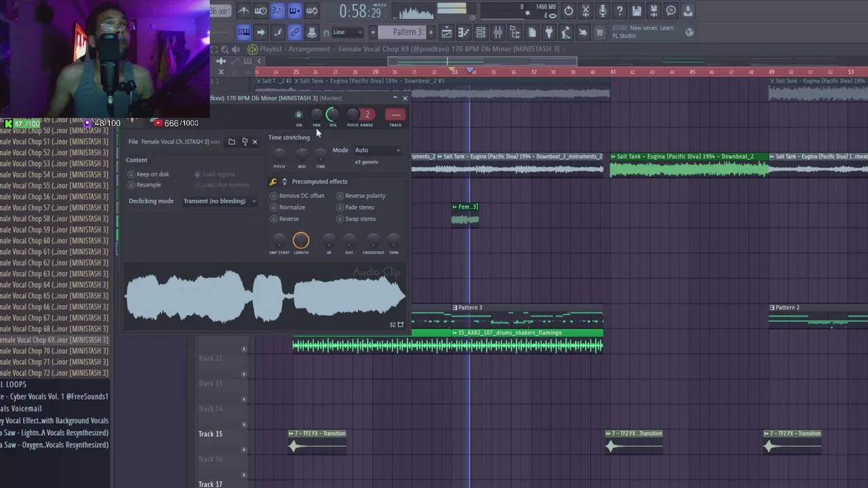Select Female Vocal Chop 60 in browser
The image size is (868, 488).
click(x=54, y=241)
